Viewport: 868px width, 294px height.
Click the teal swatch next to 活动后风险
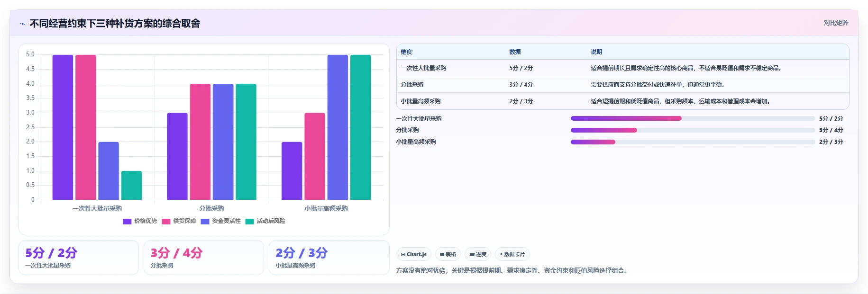point(249,221)
